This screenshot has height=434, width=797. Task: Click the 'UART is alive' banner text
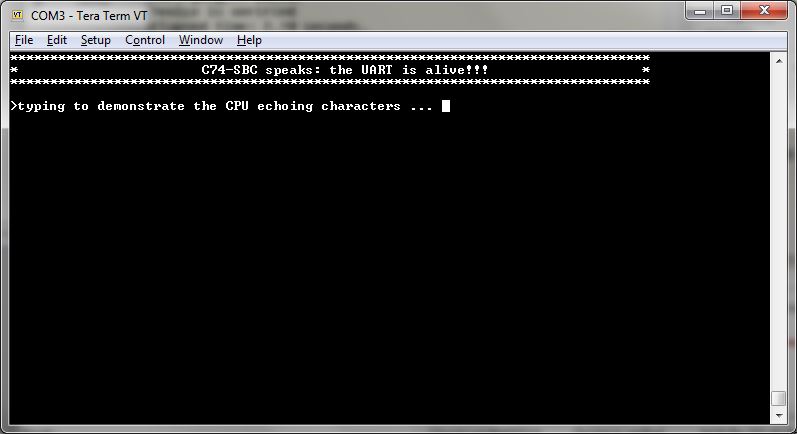[x=425, y=70]
